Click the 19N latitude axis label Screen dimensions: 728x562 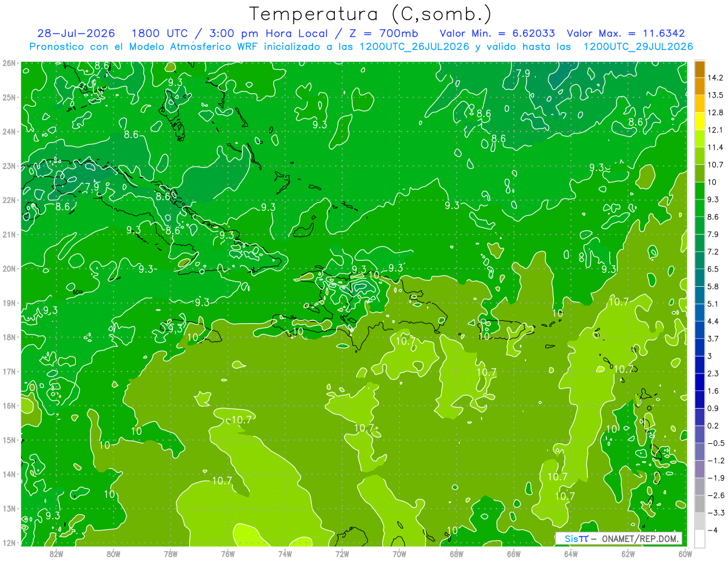click(x=8, y=303)
